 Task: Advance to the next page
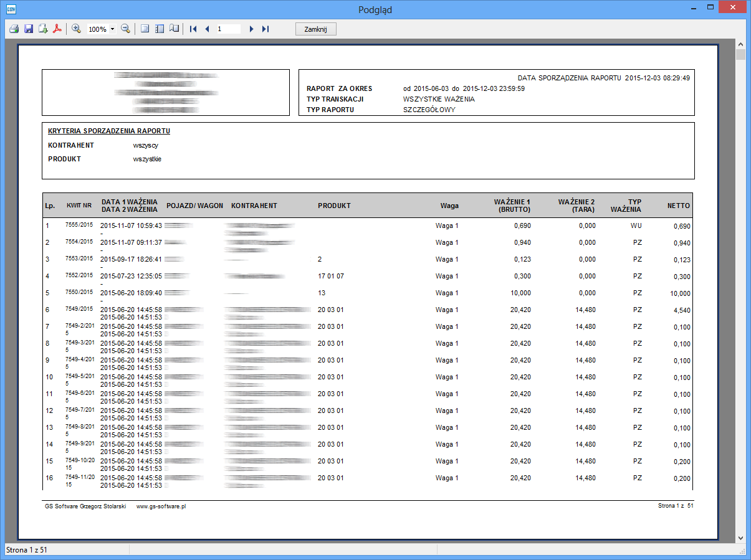coord(251,29)
